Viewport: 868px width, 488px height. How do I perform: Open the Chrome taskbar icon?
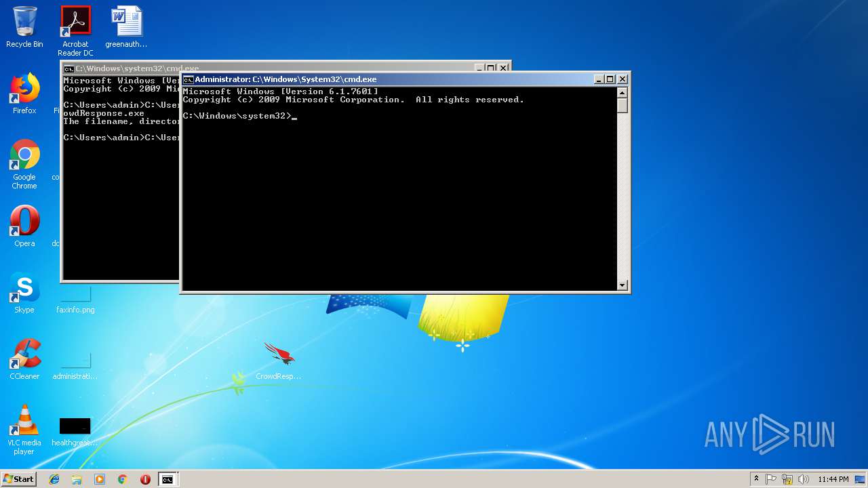[x=123, y=479]
